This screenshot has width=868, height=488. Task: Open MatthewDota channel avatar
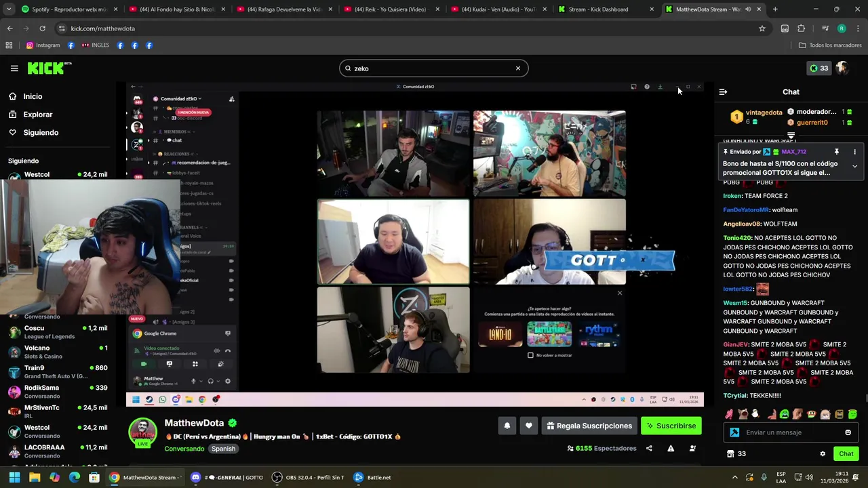pos(142,432)
